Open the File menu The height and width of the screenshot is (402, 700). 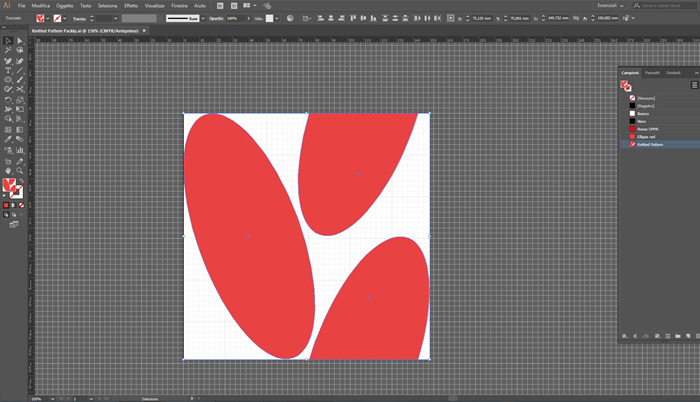pyautogui.click(x=21, y=6)
